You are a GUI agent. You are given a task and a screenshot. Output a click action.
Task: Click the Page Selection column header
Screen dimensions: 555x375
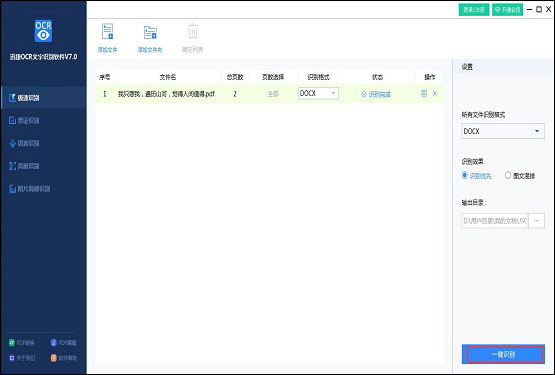point(273,77)
